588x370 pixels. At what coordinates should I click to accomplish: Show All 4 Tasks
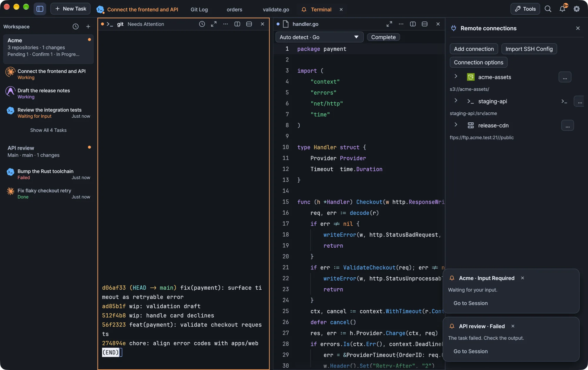pos(48,130)
